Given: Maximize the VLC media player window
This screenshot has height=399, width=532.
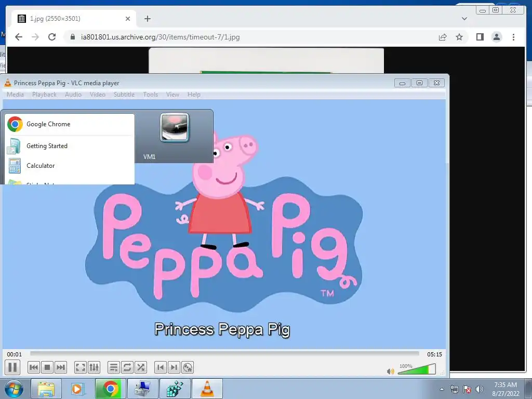Looking at the screenshot, I should point(419,83).
